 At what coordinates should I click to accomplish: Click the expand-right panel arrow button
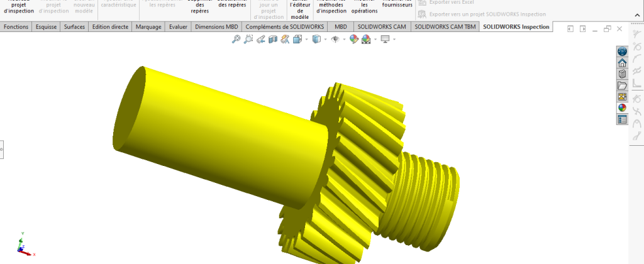tap(583, 29)
